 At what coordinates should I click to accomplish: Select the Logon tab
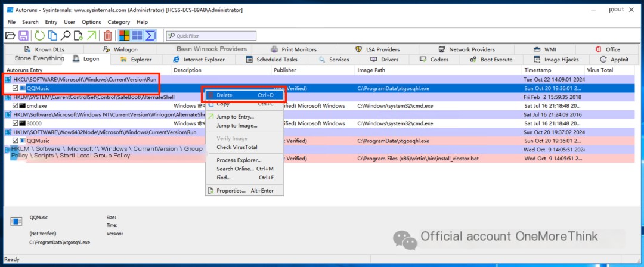[x=86, y=59]
